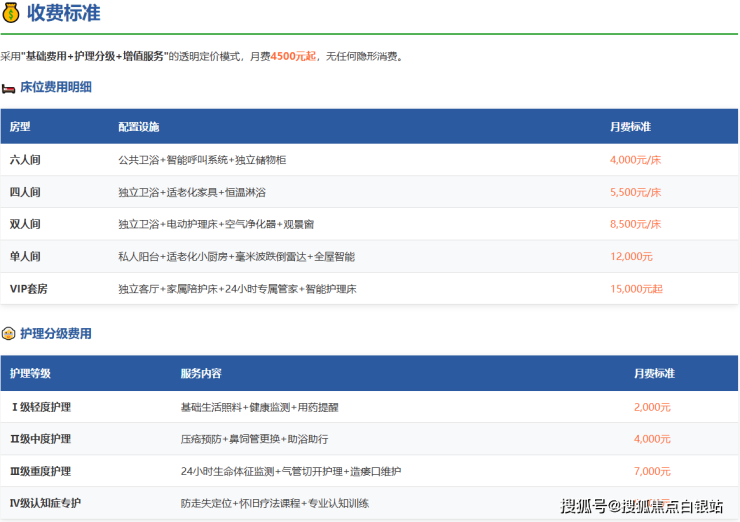Screen dimensions: 740x522
Task: Click the 护理分级费用 section title
Action: click(56, 334)
